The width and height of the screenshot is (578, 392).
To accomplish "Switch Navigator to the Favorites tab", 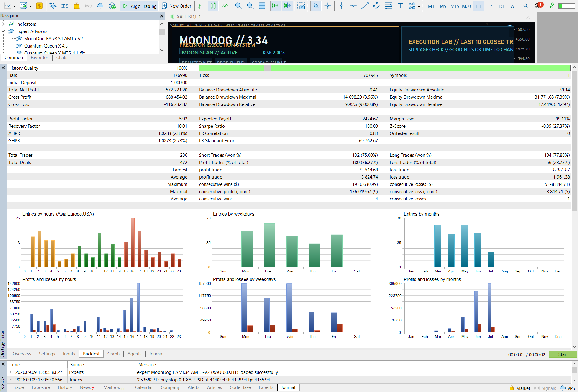I will pyautogui.click(x=40, y=58).
